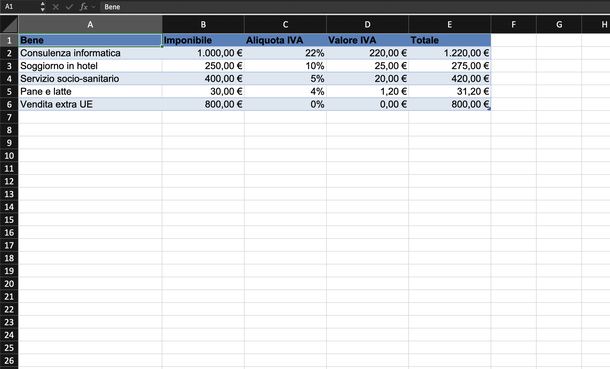610x369 pixels.
Task: Open the dropdown arrow beside fx
Action: 93,7
